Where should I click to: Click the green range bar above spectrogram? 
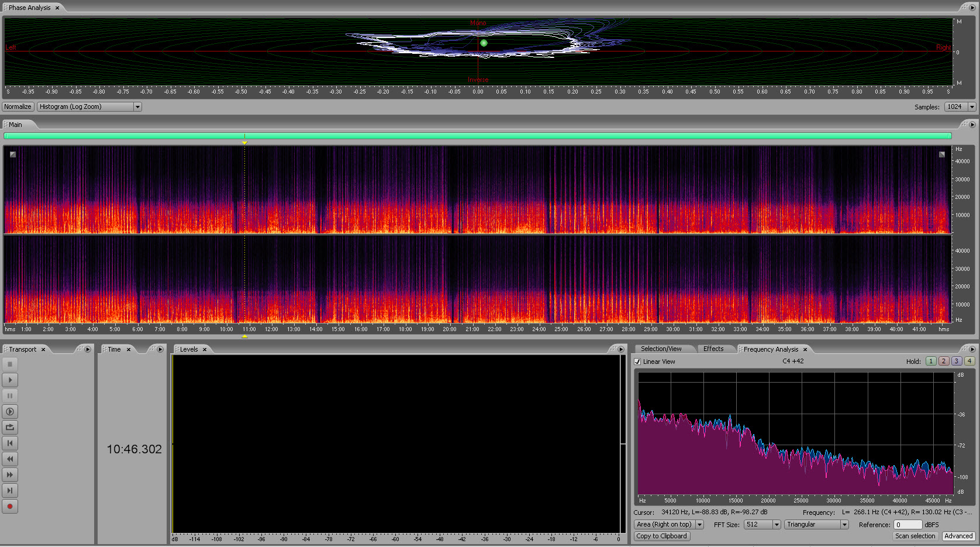point(477,136)
